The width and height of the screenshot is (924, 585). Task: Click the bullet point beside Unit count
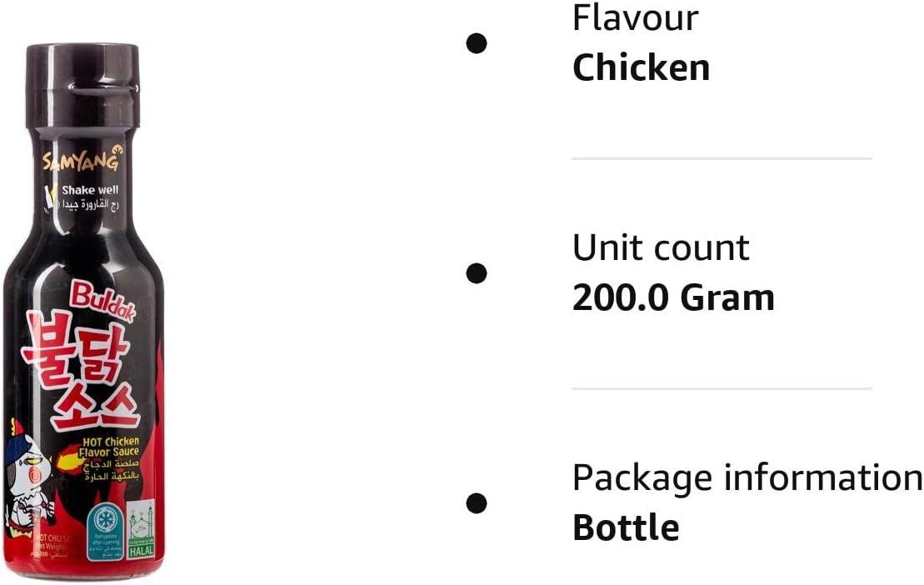477,272
